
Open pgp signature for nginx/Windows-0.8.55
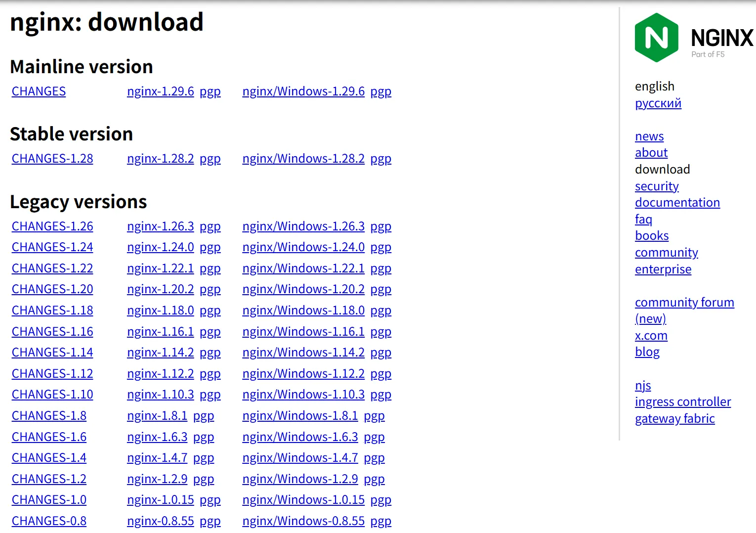pos(380,521)
